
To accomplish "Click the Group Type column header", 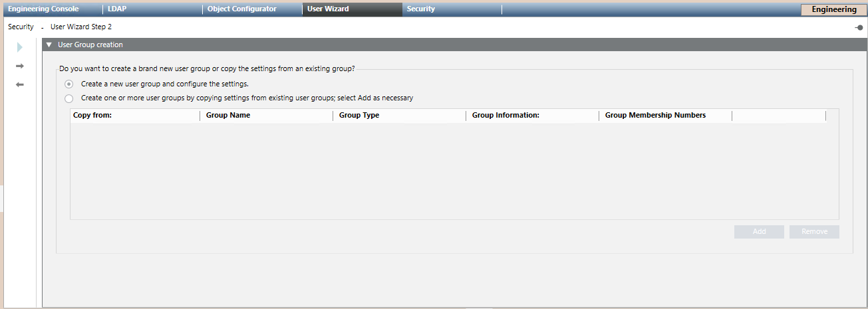I will tap(359, 116).
